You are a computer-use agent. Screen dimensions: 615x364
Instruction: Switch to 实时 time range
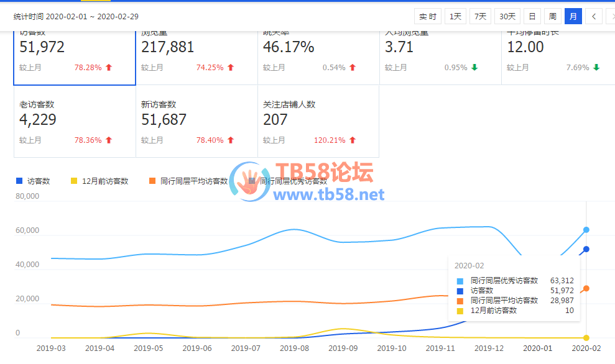pos(428,17)
